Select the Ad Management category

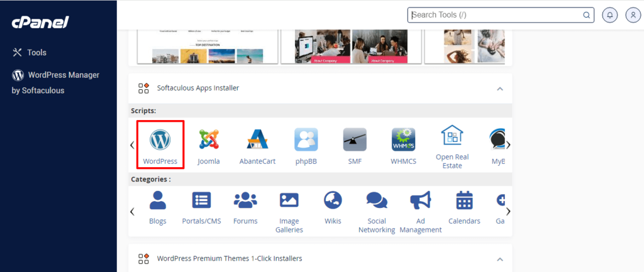(x=421, y=212)
